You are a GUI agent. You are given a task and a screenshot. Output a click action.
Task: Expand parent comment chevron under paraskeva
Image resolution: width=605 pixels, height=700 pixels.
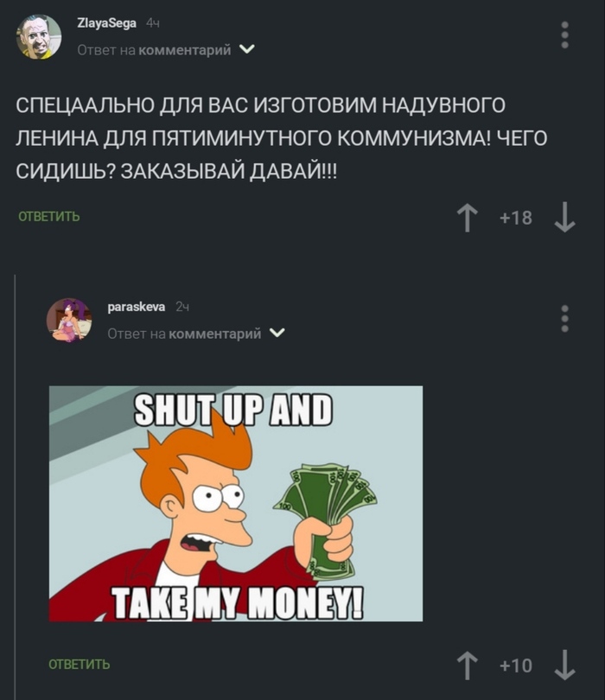277,333
